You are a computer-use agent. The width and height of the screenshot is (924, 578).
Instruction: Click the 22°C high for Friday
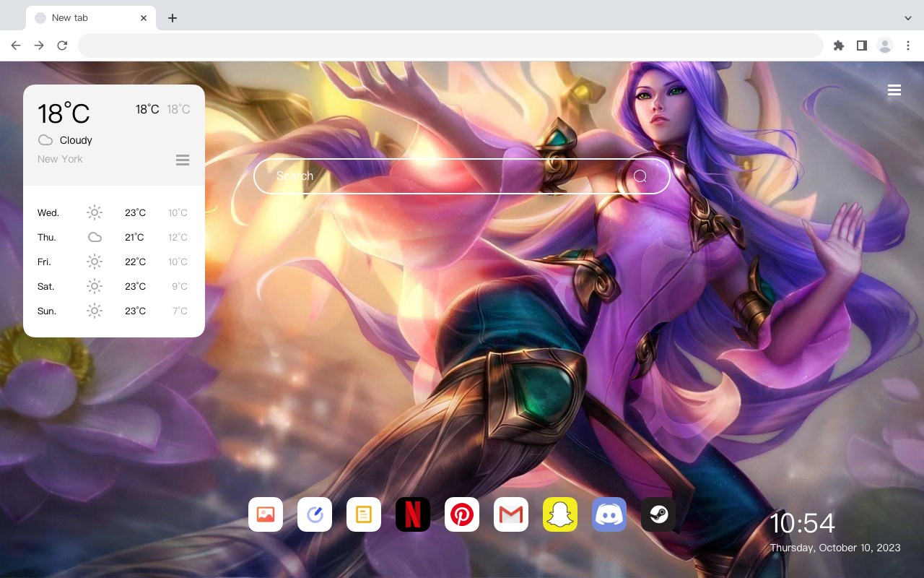pyautogui.click(x=135, y=262)
